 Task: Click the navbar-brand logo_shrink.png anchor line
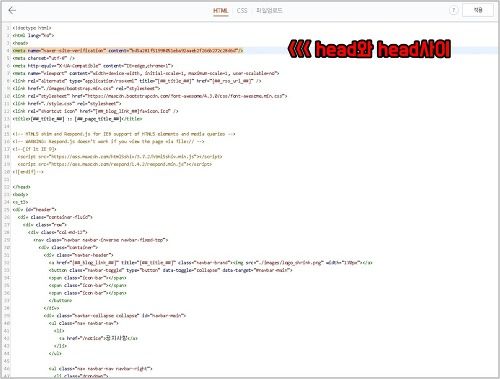pos(210,263)
